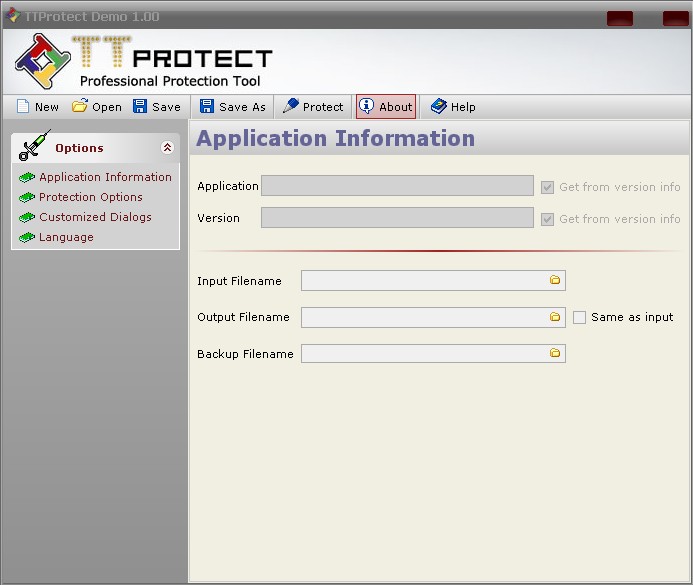This screenshot has height=585, width=693.
Task: Focus the Backup Filename field
Action: [433, 353]
